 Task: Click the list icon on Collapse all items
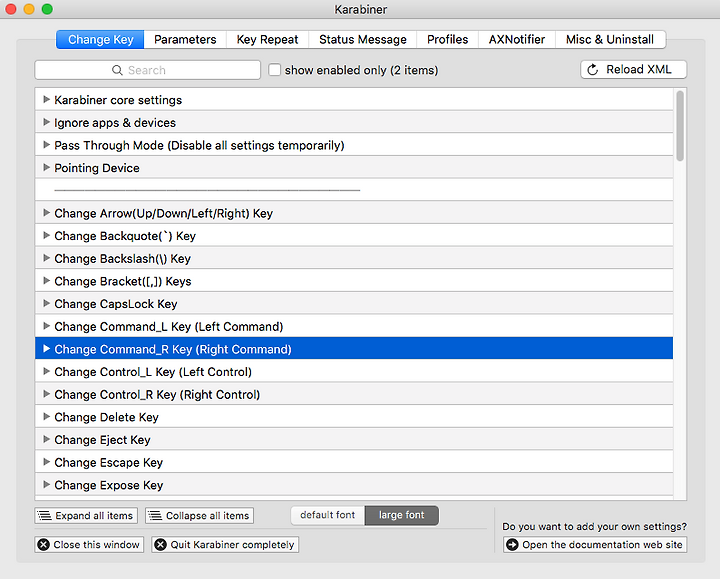155,516
